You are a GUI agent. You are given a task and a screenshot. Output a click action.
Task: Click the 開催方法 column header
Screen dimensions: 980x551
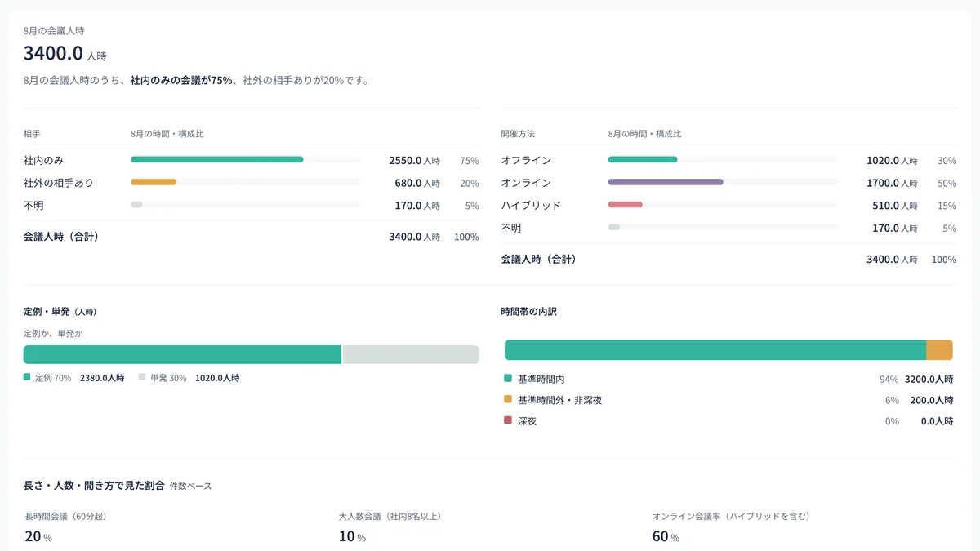click(x=518, y=133)
